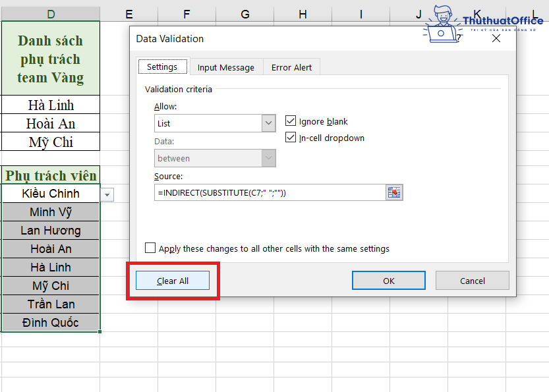Click inside the Source formula field
This screenshot has width=549, height=392.
[264, 192]
